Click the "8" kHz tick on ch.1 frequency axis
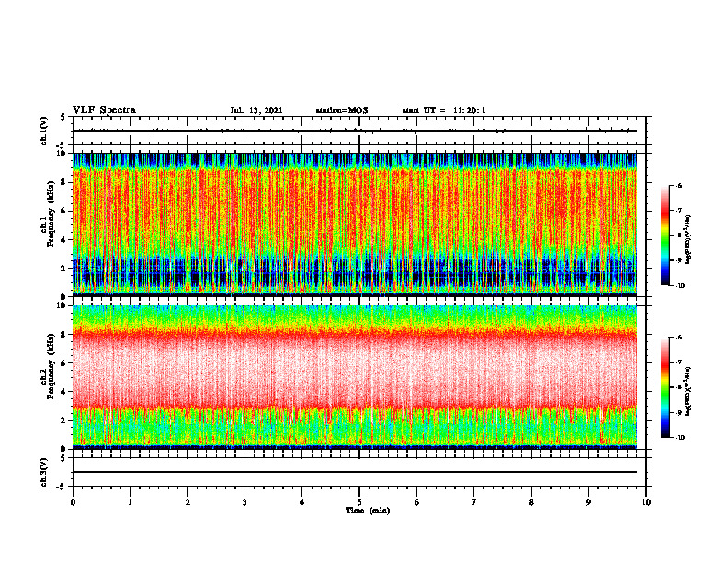The height and width of the screenshot is (563, 728). [64, 182]
